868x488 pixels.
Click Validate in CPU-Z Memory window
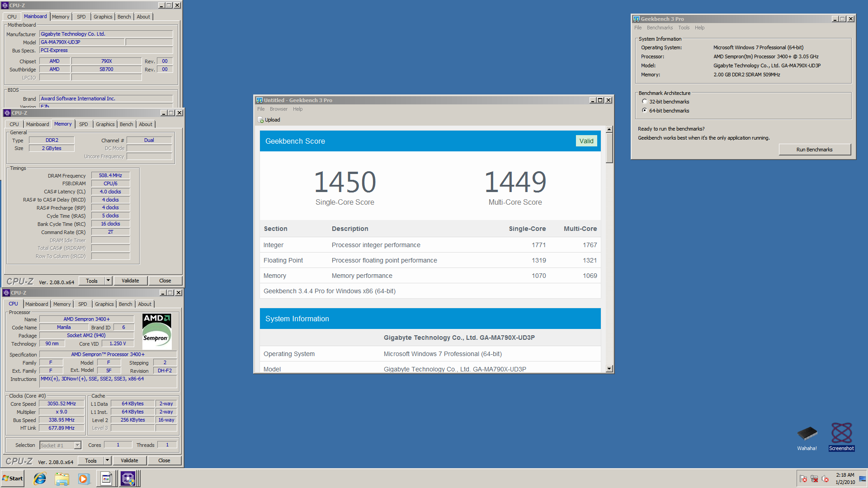tap(130, 281)
